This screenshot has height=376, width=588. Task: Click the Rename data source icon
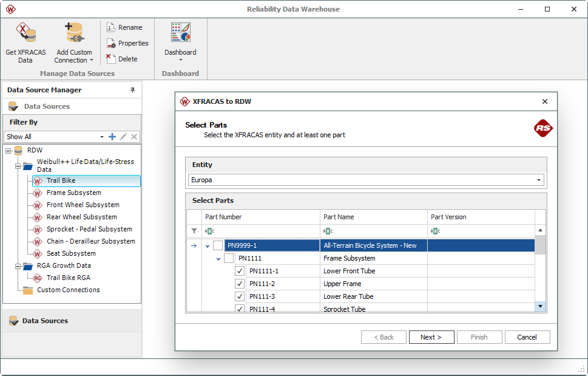pos(110,28)
